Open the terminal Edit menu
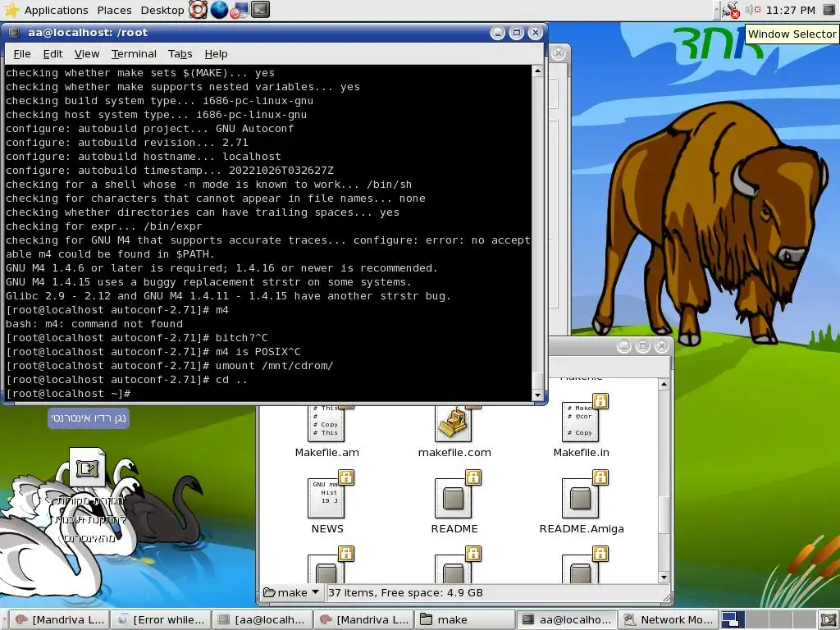Screen dimensions: 840x630 [53, 53]
